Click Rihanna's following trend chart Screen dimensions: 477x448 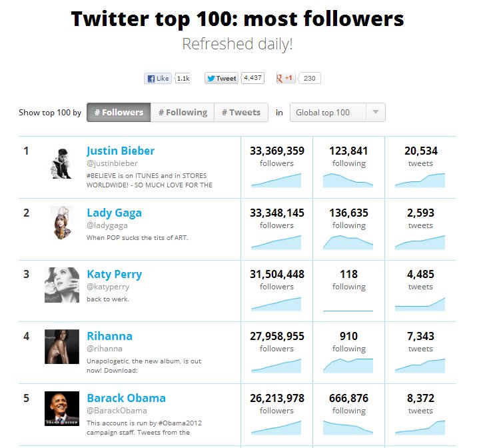pos(348,365)
